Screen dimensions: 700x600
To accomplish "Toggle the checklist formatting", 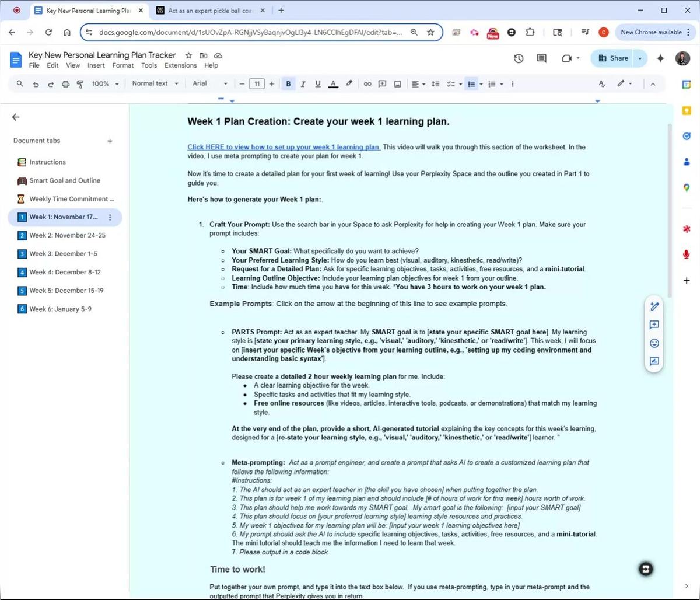I will (450, 84).
